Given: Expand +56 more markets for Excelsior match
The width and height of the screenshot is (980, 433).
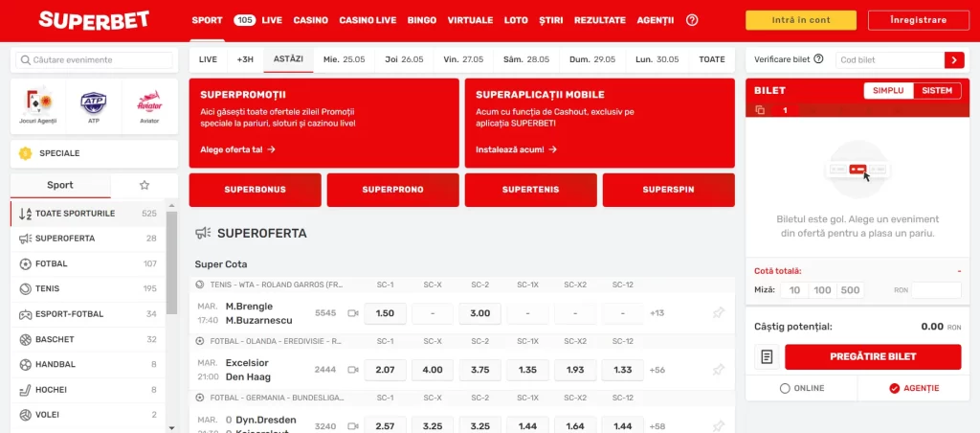Looking at the screenshot, I should (657, 370).
